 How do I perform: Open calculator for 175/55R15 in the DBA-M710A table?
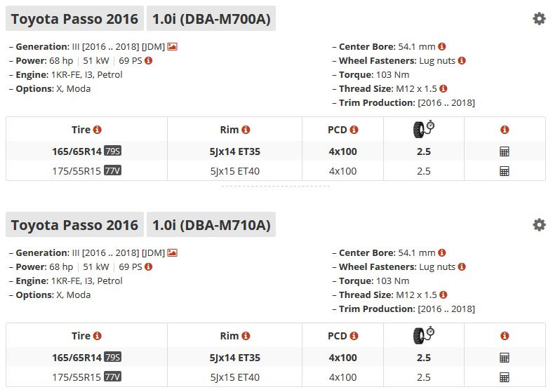pyautogui.click(x=504, y=377)
